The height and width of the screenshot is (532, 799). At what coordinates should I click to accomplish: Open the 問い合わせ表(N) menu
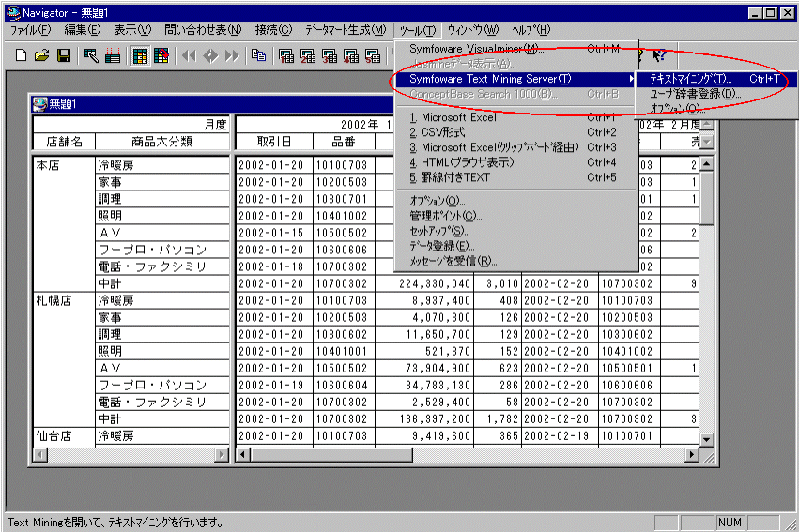pyautogui.click(x=202, y=31)
